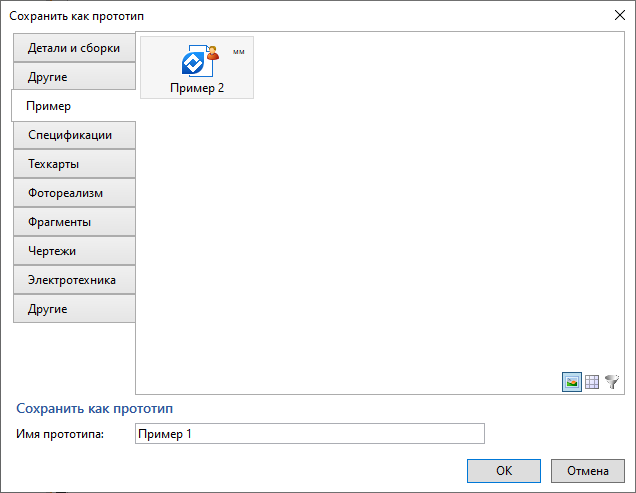
Task: Switch to the Чертежи tab
Action: [x=74, y=251]
